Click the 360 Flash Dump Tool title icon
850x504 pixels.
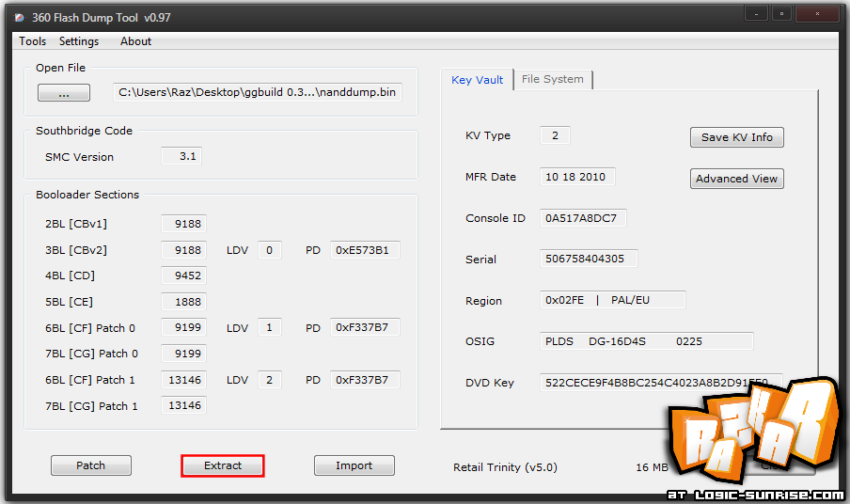coord(20,18)
